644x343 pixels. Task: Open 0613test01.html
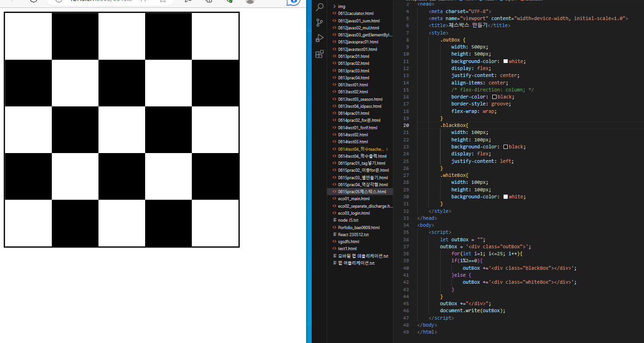coord(353,85)
